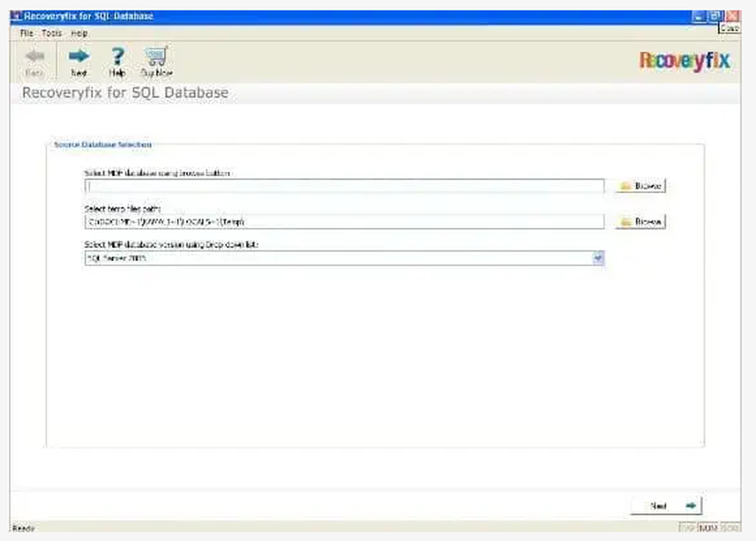Screen dimensions: 756x541
Task: Click the Next arrow in the toolbar
Action: point(79,62)
